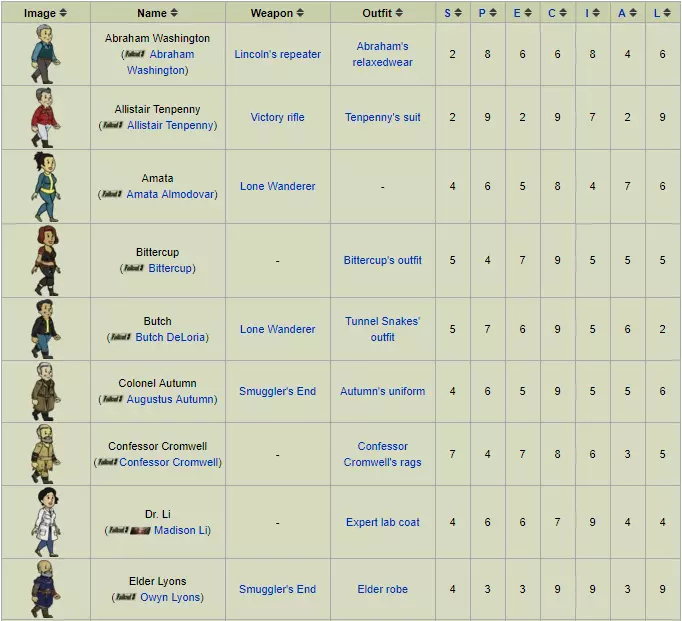This screenshot has height=621, width=682.
Task: Follow the blue Allistair Tenpenny name link
Action: [x=170, y=125]
